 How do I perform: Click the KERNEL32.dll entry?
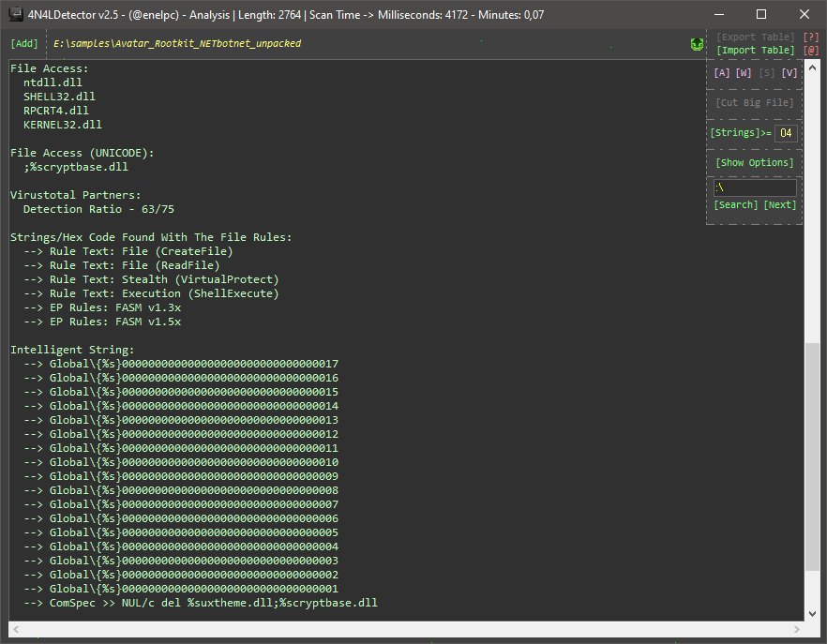(62, 125)
